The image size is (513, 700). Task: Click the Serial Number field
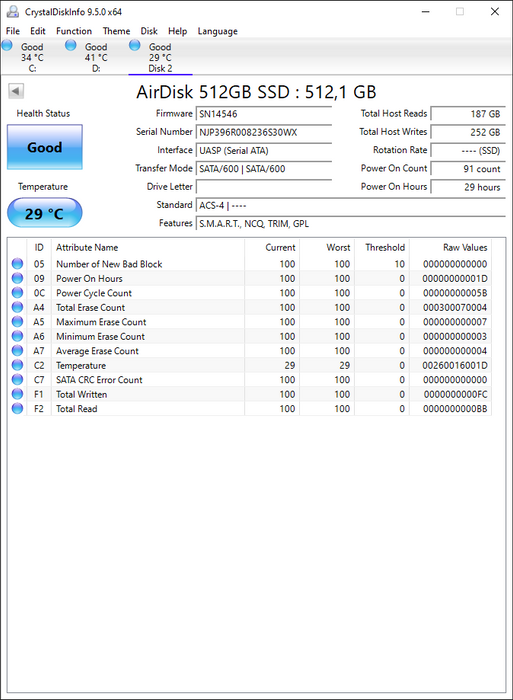pyautogui.click(x=264, y=132)
